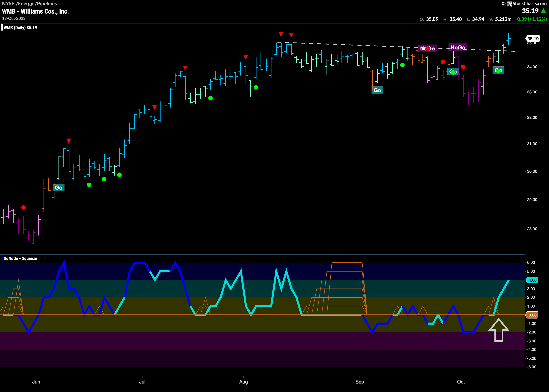Click the red triangle marker in early July
Viewport: 549px width, 392px height.
[155, 107]
